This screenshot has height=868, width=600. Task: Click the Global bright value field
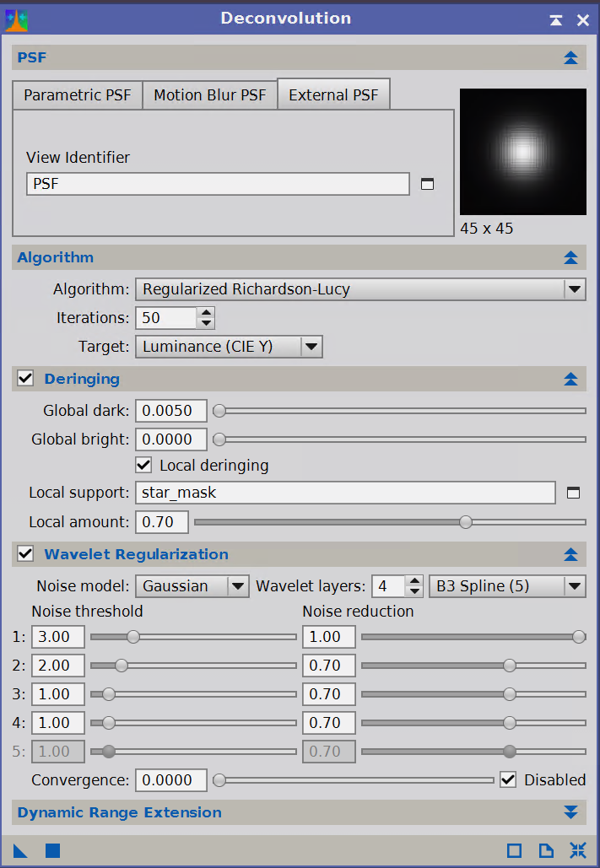click(171, 439)
